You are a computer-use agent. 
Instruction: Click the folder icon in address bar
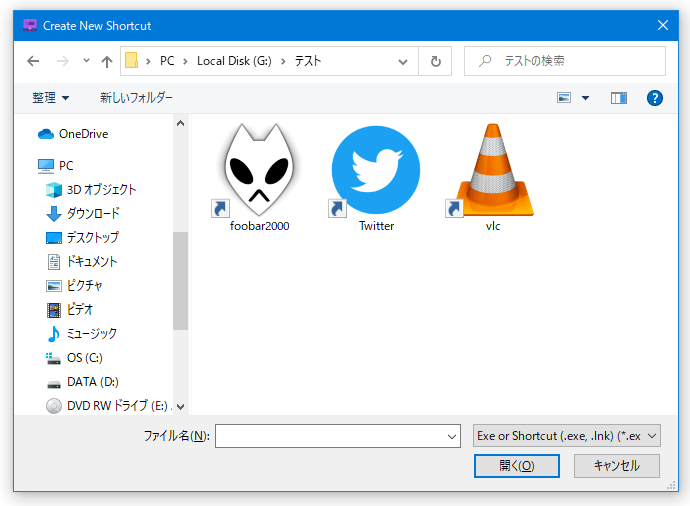click(x=132, y=61)
